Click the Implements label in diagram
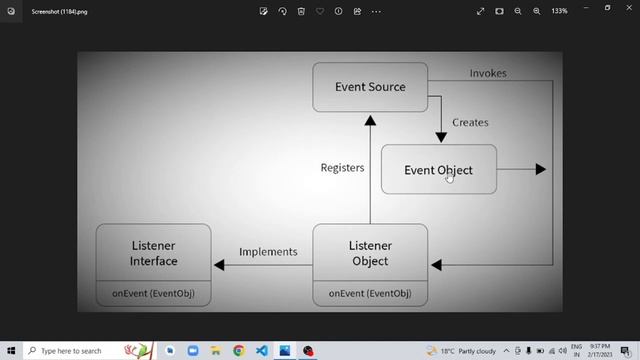640x360 pixels. (268, 252)
